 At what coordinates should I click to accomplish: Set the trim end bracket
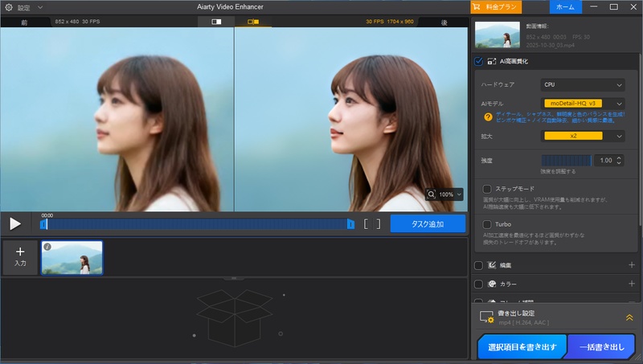pyautogui.click(x=378, y=224)
